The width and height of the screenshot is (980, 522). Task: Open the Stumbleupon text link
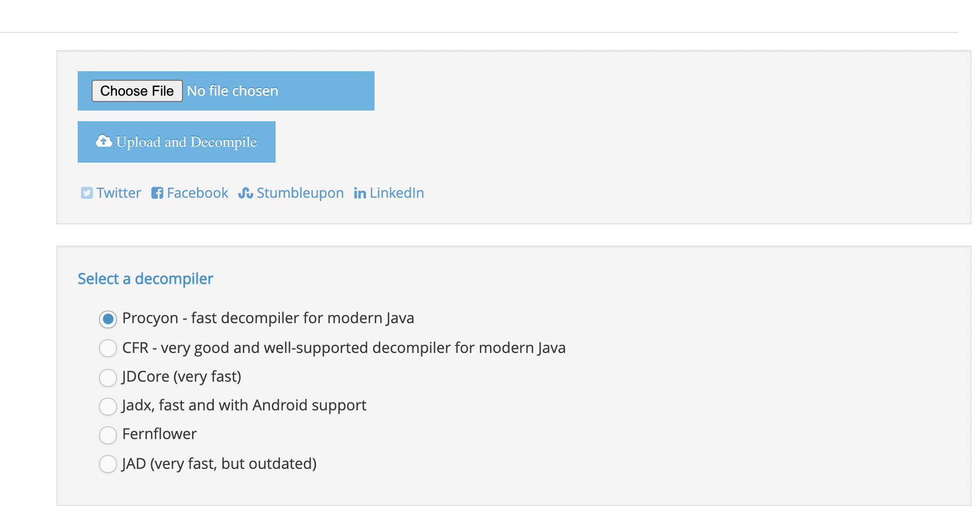[300, 193]
